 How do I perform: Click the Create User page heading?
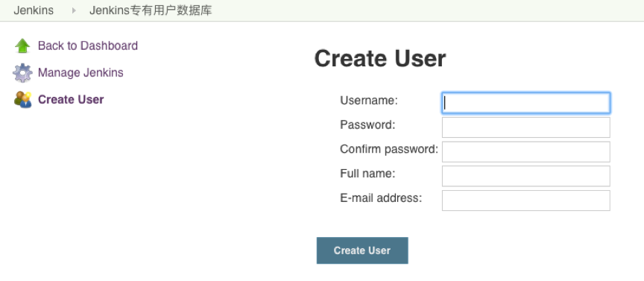tap(380, 58)
